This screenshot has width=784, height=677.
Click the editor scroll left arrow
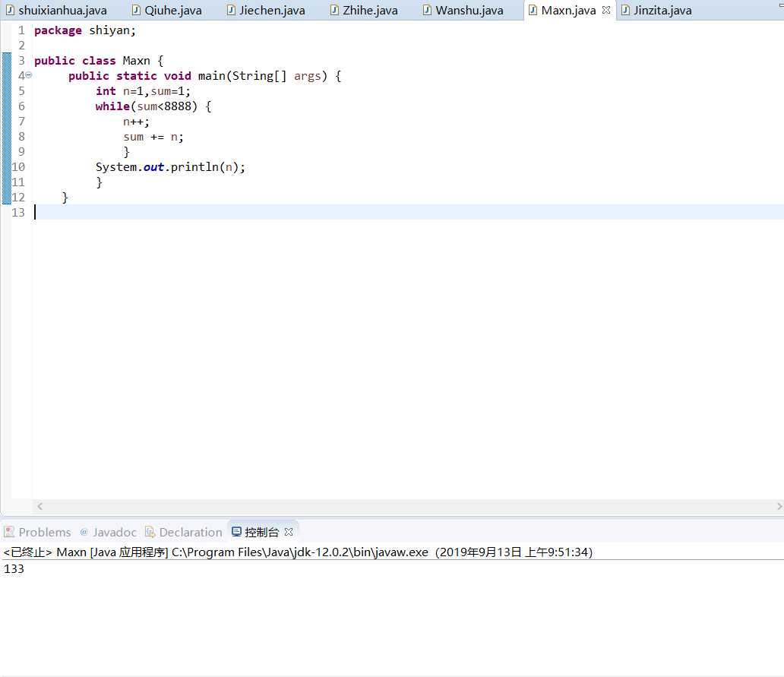(40, 506)
